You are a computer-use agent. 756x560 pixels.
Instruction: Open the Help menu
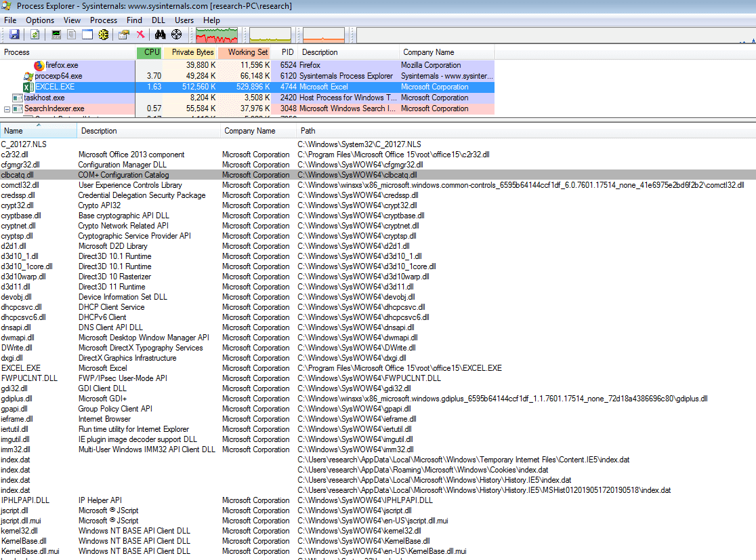tap(211, 20)
